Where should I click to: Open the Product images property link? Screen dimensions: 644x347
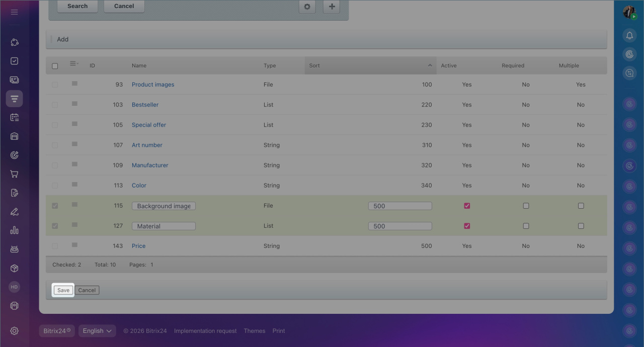[153, 84]
